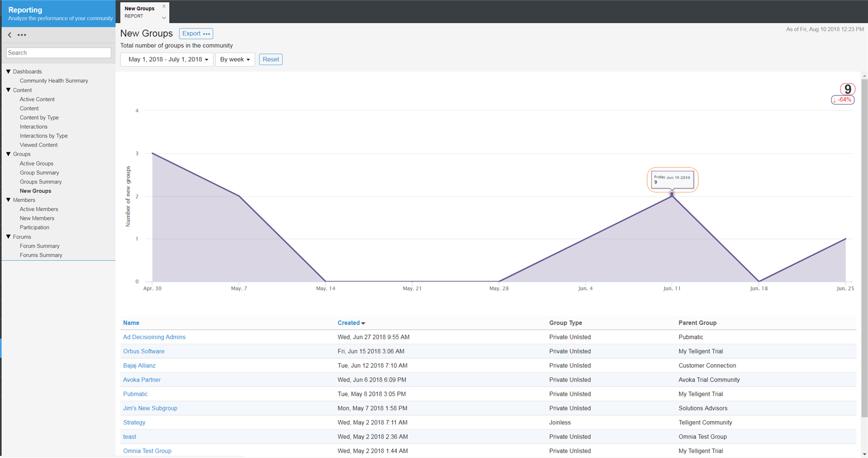Close the New Groups report tab
The height and width of the screenshot is (458, 868).
164,7
